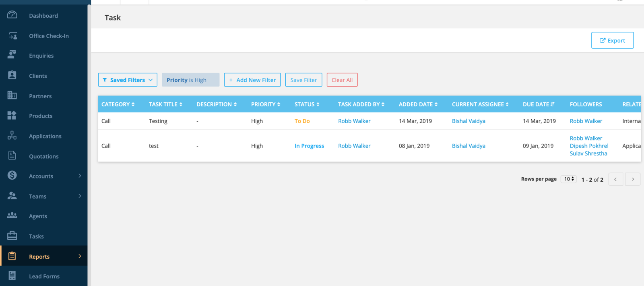
Task: Select Quotations in sidebar
Action: [x=43, y=156]
